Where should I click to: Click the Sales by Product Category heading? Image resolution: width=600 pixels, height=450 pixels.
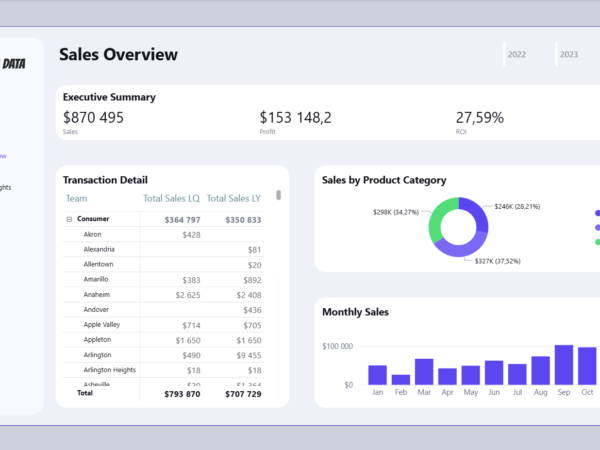click(x=384, y=180)
